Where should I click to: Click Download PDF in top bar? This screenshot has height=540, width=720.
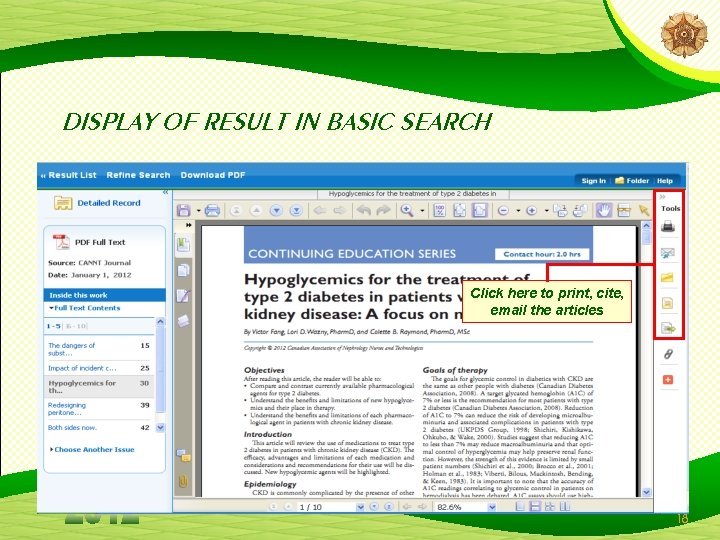click(213, 175)
